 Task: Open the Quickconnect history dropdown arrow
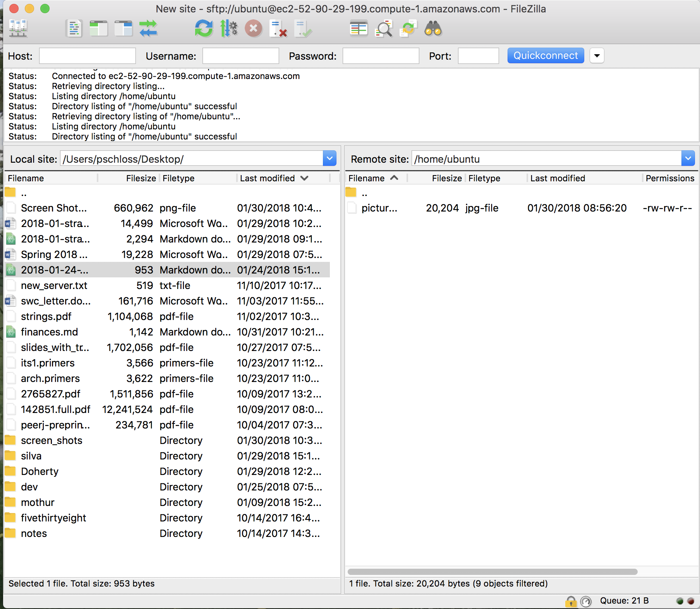597,56
